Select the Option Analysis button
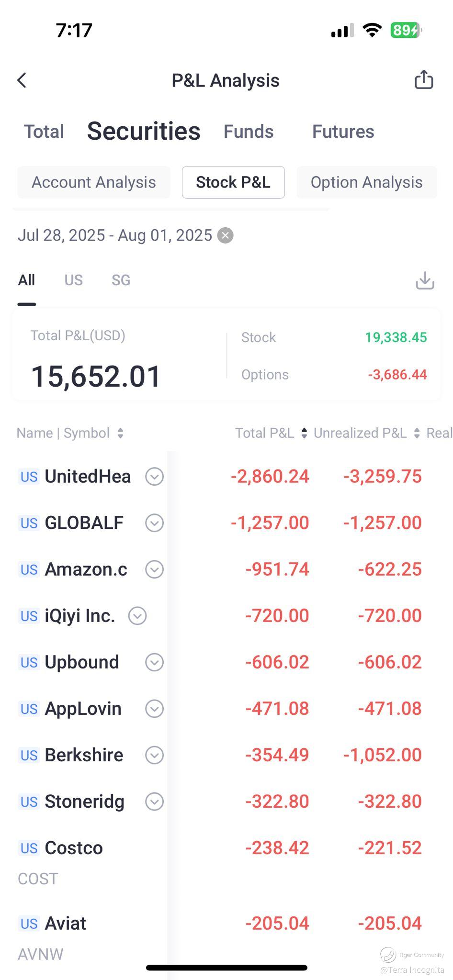Viewport: 453px width, 980px height. tap(366, 182)
